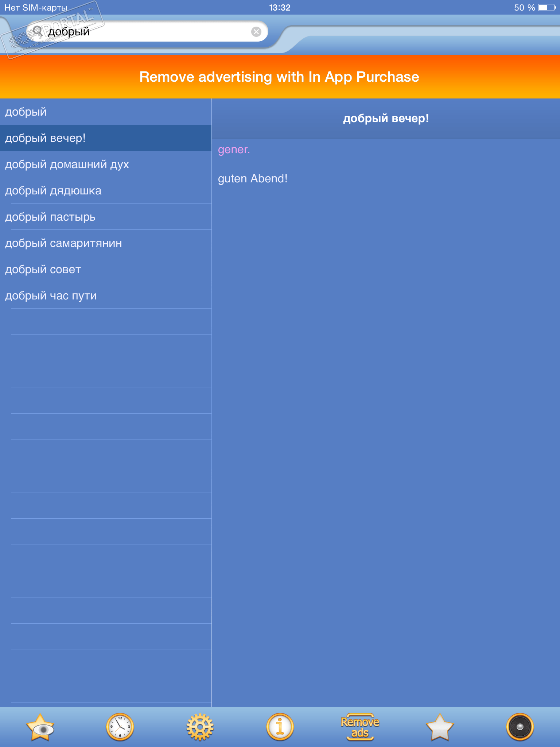
Task: Open the gear settings icon
Action: (x=200, y=727)
